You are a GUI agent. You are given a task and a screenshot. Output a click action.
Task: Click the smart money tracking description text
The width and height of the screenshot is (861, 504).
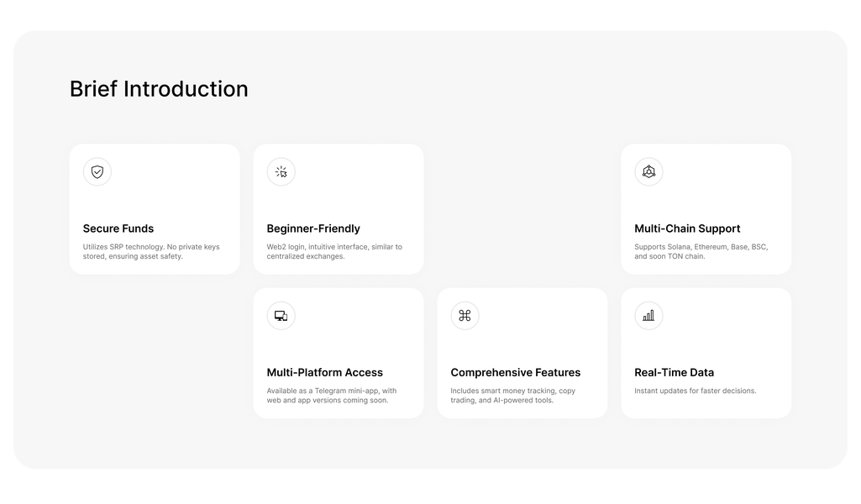[x=512, y=395]
